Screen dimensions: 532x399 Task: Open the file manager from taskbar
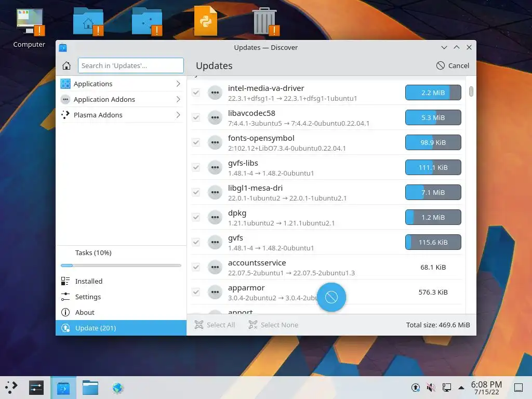[90, 388]
